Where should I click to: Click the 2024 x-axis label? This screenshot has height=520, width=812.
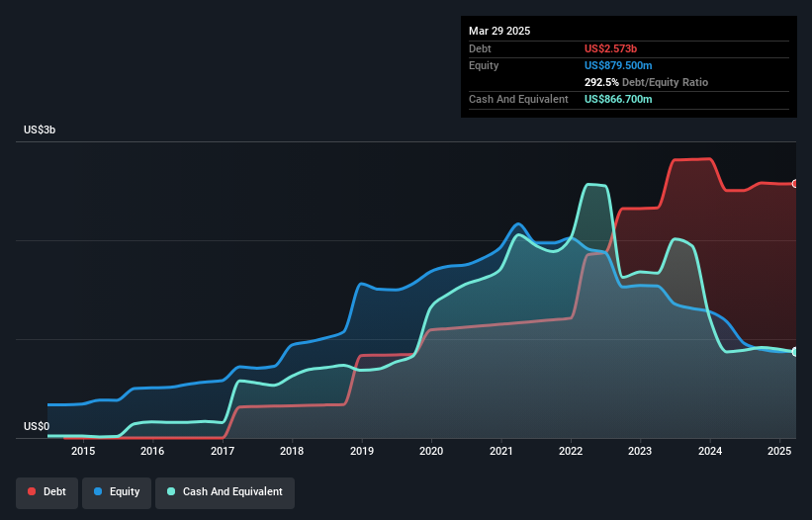(710, 451)
